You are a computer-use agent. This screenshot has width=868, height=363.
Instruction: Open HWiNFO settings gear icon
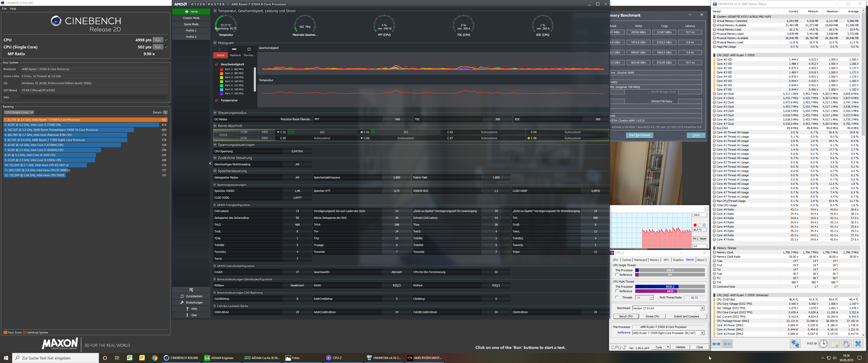846,344
